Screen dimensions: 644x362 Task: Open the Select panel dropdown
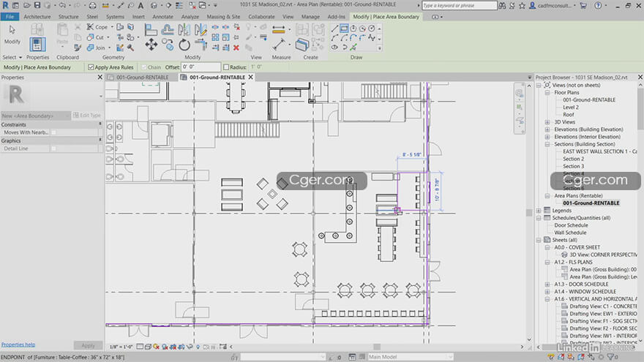coord(12,58)
